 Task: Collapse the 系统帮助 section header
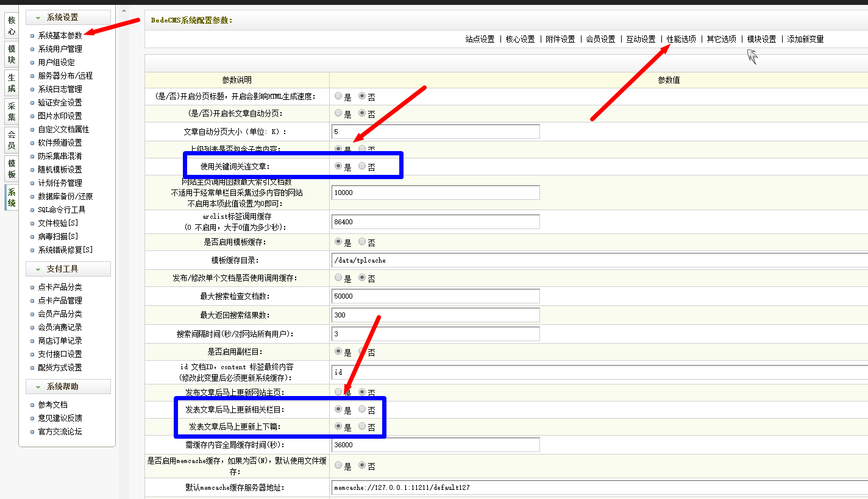point(68,386)
